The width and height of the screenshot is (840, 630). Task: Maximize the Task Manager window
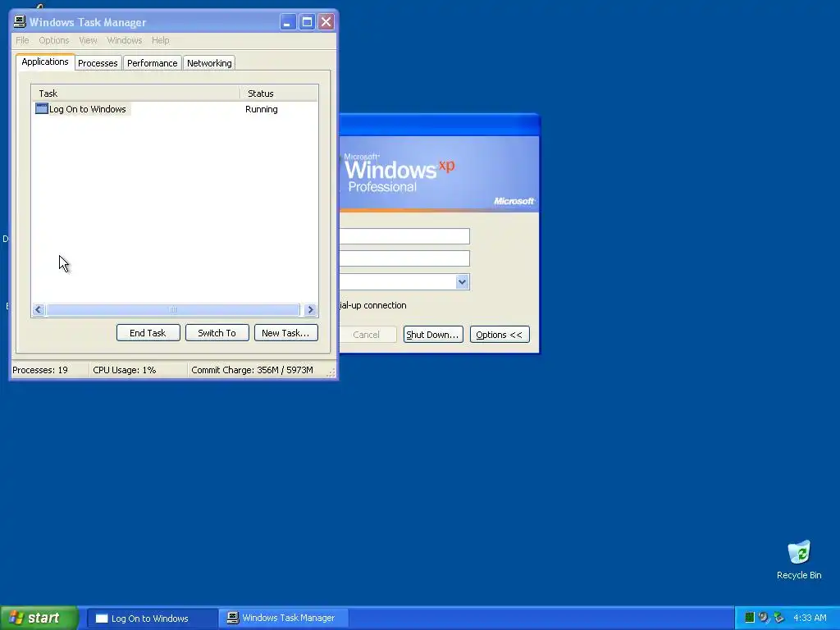pyautogui.click(x=307, y=22)
